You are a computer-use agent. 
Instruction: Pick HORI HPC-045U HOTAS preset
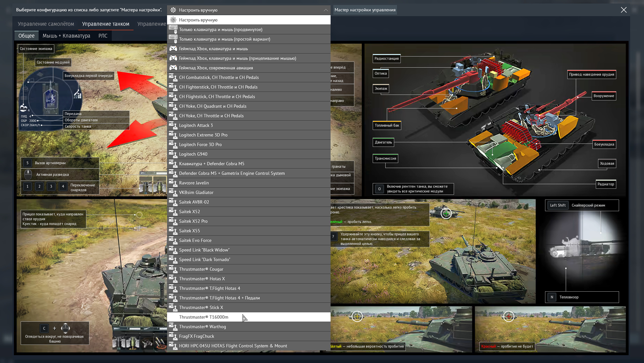[x=233, y=346]
